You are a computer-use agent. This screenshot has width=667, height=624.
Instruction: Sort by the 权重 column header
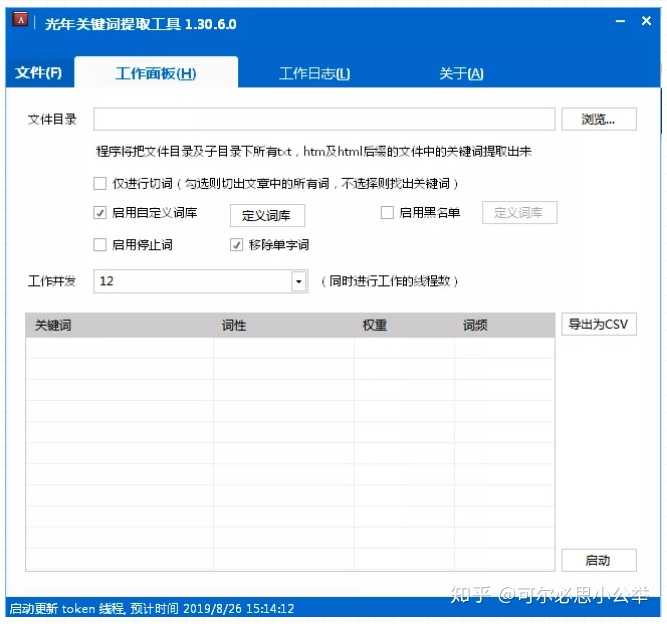(x=404, y=325)
